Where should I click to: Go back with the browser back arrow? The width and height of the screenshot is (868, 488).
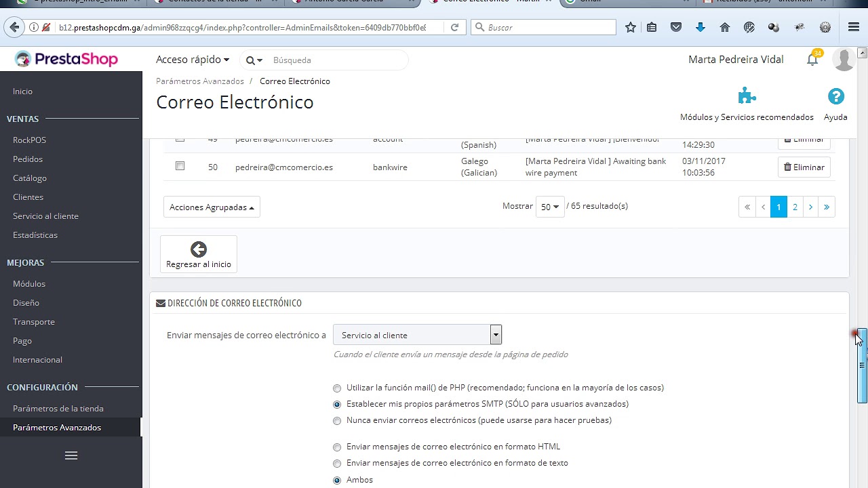coord(14,27)
